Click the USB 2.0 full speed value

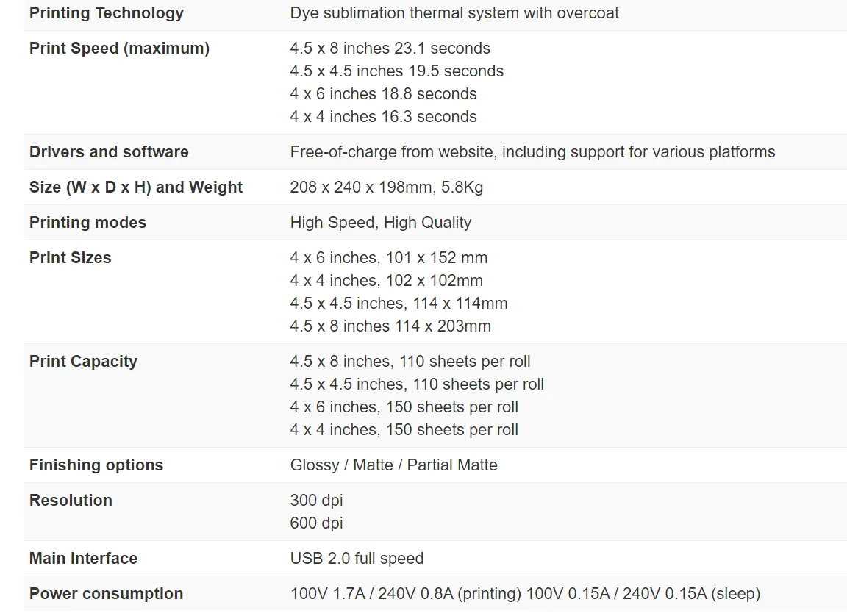[357, 559]
